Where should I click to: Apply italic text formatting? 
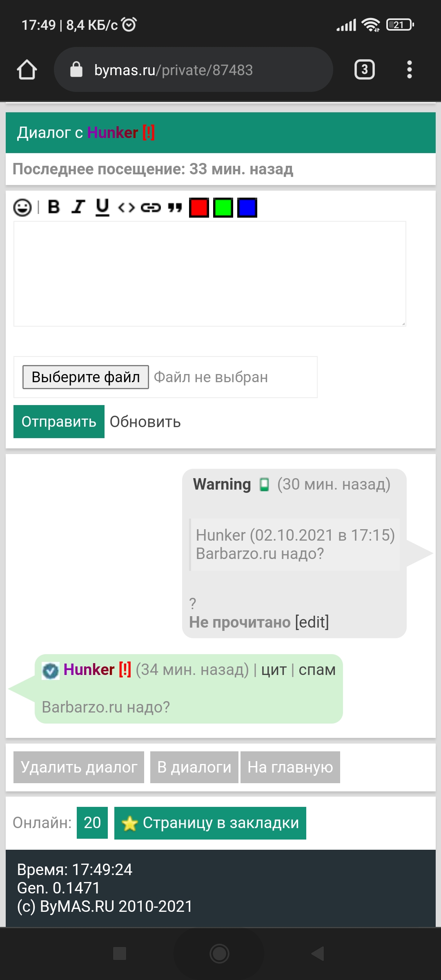point(78,207)
